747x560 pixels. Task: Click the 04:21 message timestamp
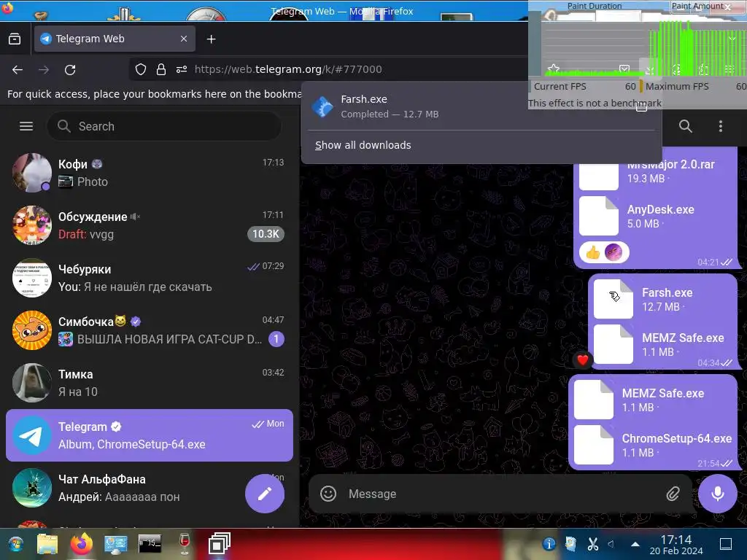coord(708,262)
